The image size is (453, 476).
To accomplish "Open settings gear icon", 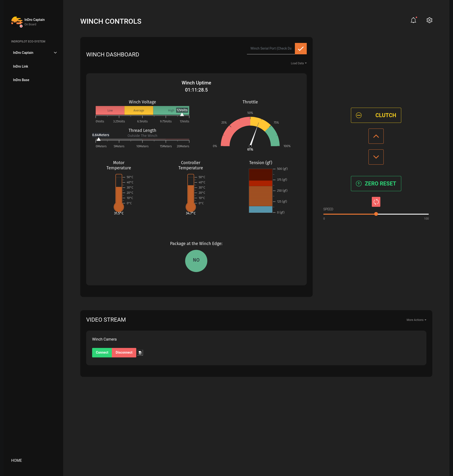I will pyautogui.click(x=429, y=20).
